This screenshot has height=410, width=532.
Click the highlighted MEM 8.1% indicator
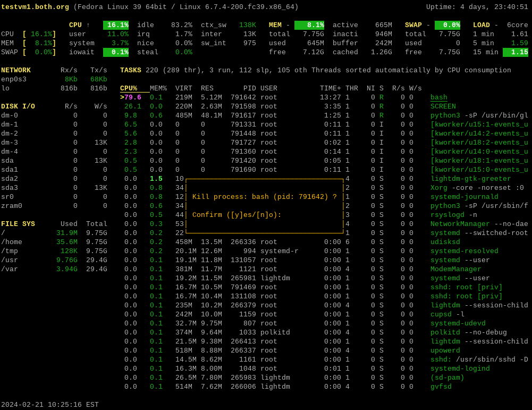[x=309, y=25]
